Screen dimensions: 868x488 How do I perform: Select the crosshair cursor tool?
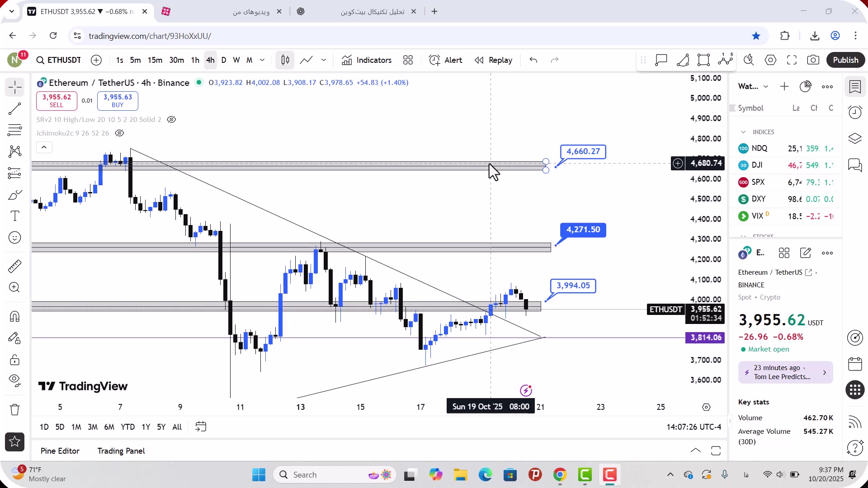click(x=15, y=87)
